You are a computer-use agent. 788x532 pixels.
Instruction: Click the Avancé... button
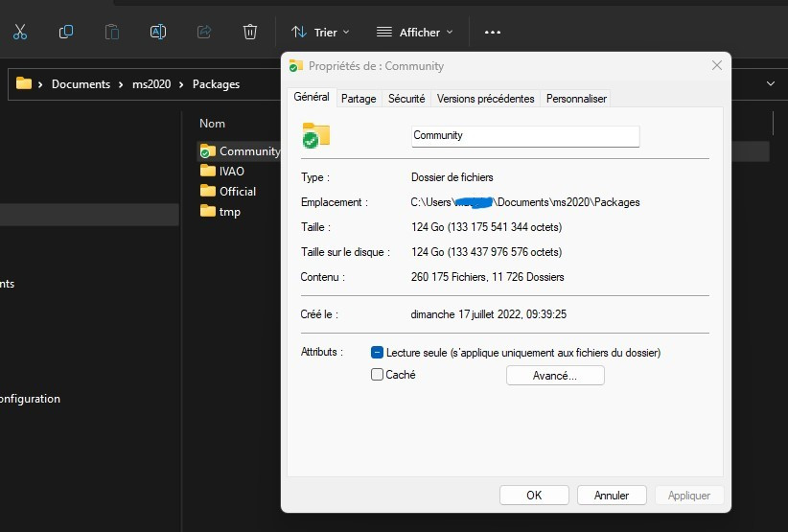(x=555, y=375)
